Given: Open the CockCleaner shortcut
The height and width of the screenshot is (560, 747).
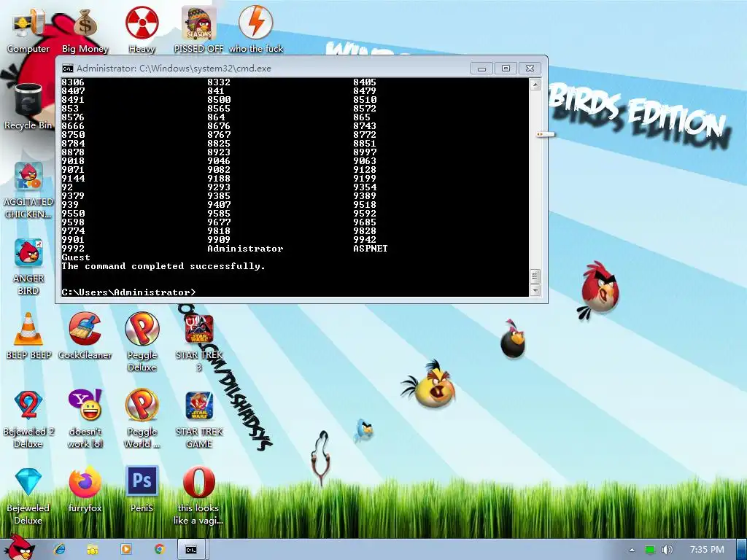Looking at the screenshot, I should (x=85, y=335).
